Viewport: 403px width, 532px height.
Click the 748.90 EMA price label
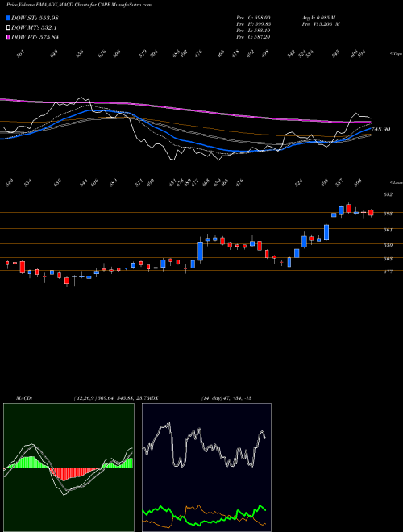pos(381,129)
